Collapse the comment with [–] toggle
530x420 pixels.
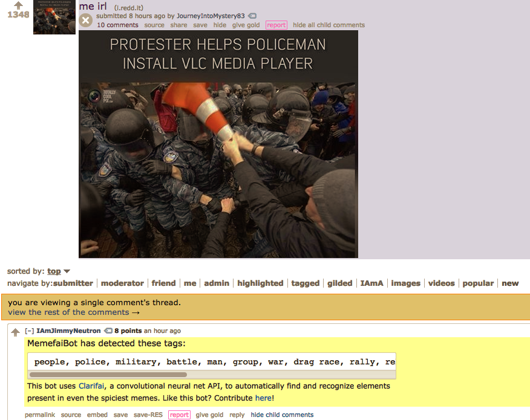click(29, 331)
